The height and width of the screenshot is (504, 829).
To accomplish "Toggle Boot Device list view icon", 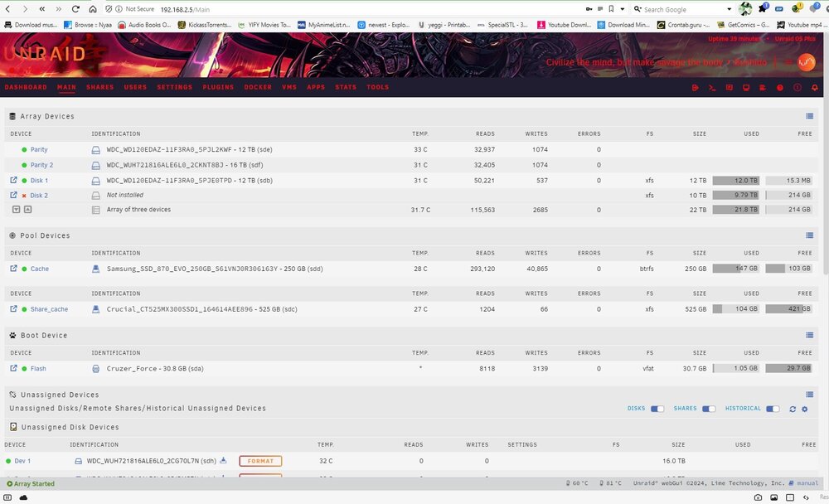I will point(809,335).
